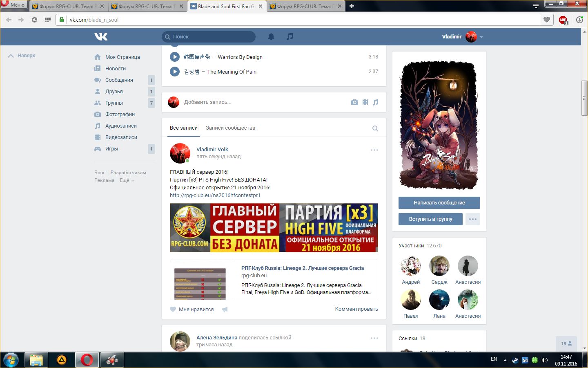This screenshot has height=368, width=588.
Task: Share Vladimir Volk's post with megaphone icon
Action: 225,310
